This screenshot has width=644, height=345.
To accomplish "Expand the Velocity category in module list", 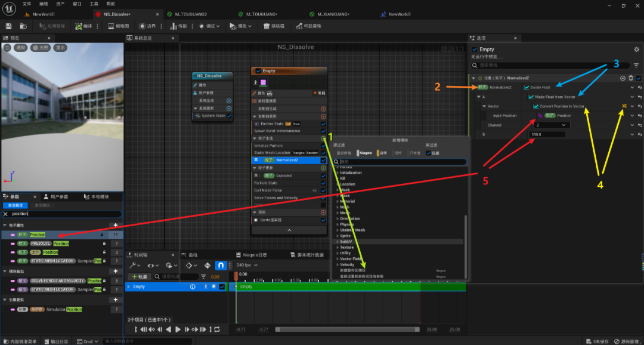I will click(x=338, y=264).
